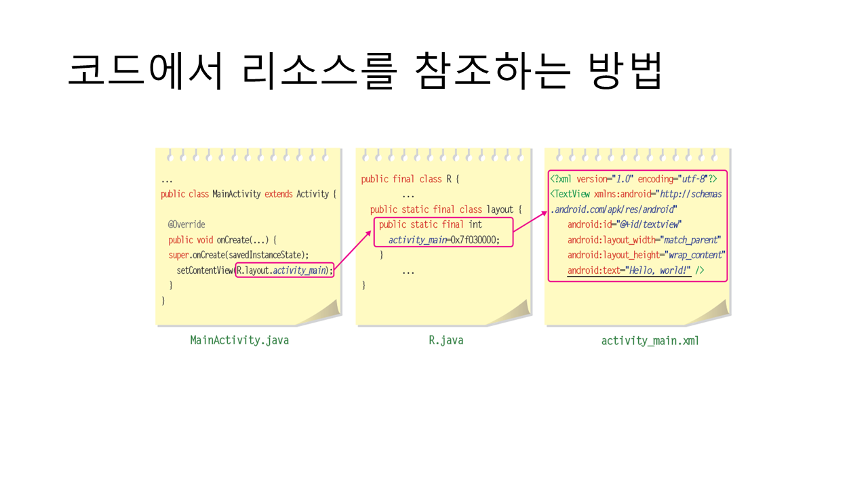Click public static final class layout line
The image size is (868, 488).
coord(446,209)
